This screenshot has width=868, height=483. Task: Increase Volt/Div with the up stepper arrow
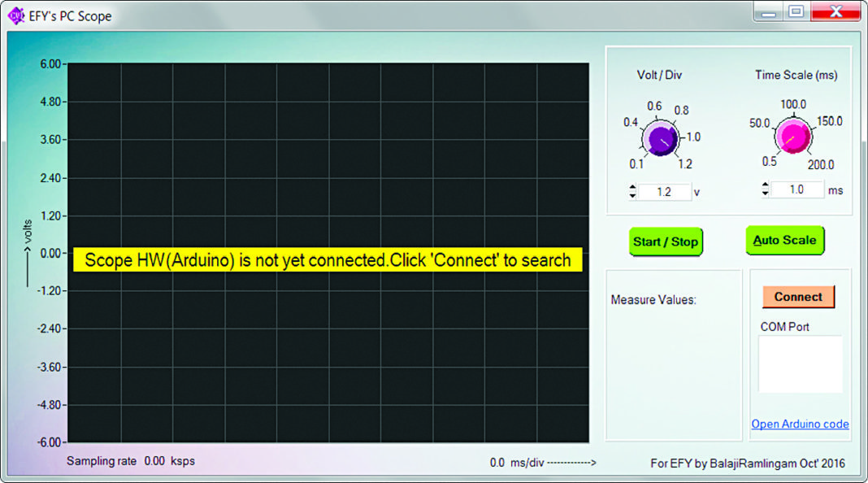coord(632,188)
